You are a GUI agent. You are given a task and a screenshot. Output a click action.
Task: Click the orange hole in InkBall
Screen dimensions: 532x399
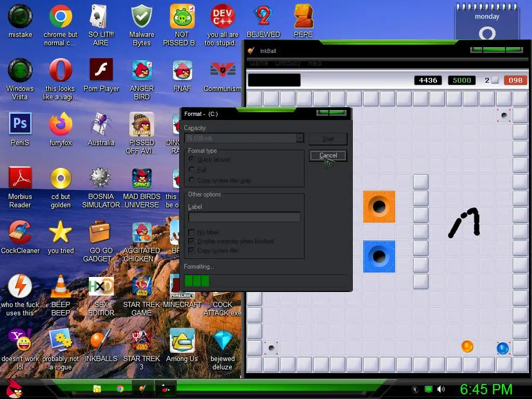tap(379, 206)
